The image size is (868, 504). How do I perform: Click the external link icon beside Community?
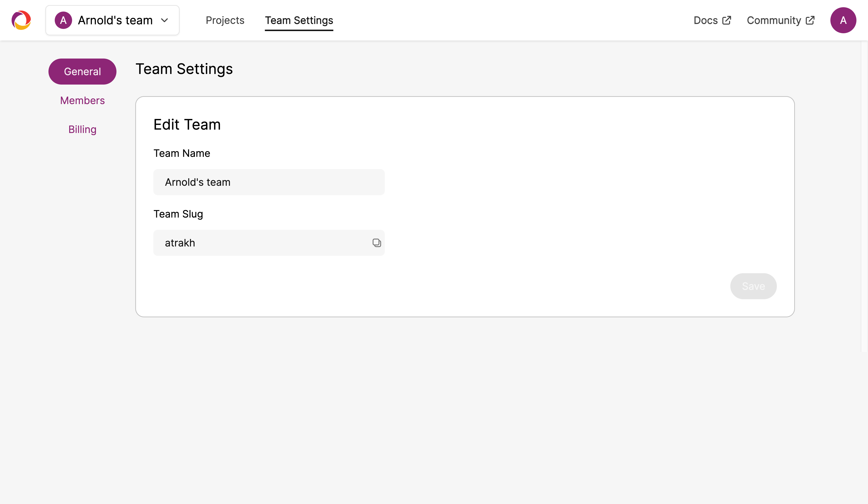coord(810,20)
